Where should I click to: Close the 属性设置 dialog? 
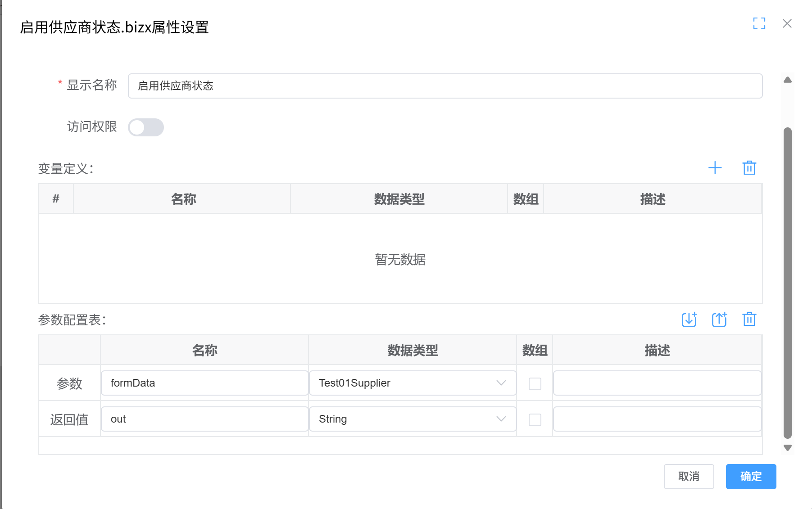coord(787,23)
